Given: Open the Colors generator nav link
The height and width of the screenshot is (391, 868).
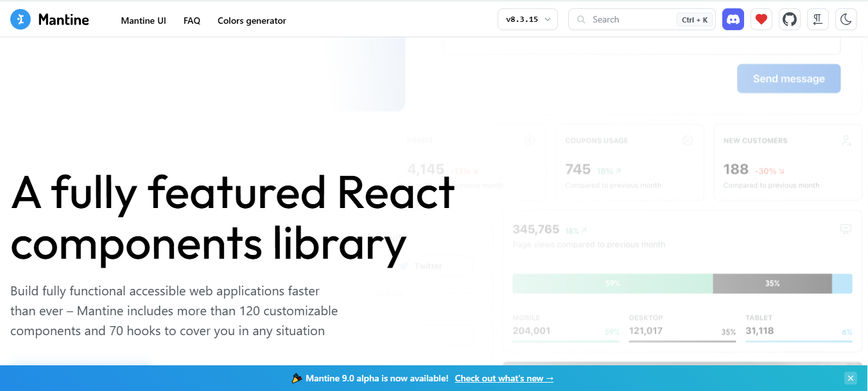Looking at the screenshot, I should 252,21.
